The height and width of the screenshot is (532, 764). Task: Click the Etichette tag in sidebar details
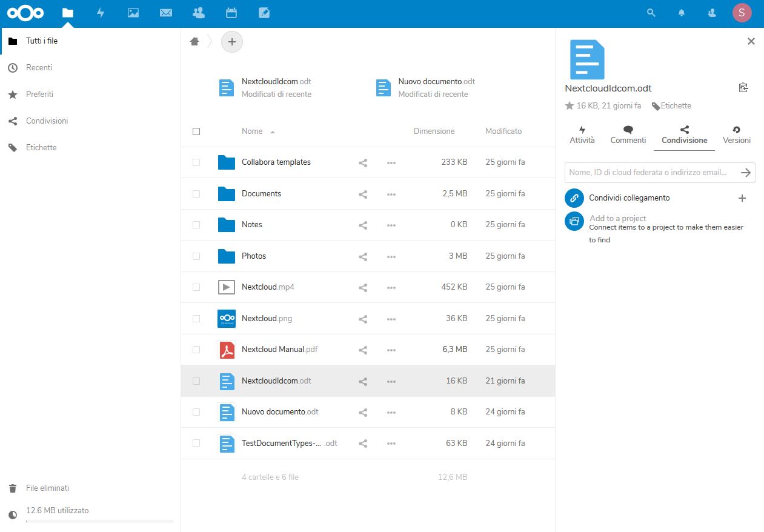tap(671, 106)
